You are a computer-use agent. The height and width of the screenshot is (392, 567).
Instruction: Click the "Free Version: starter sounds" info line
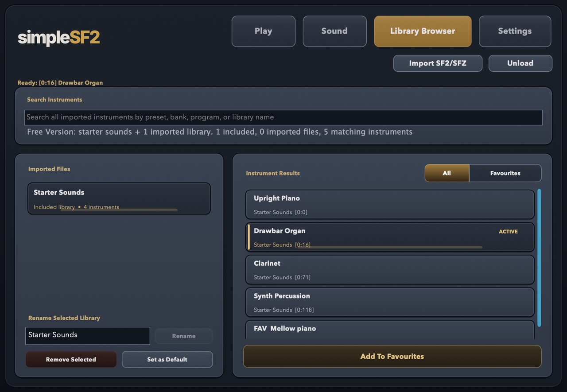[220, 132]
